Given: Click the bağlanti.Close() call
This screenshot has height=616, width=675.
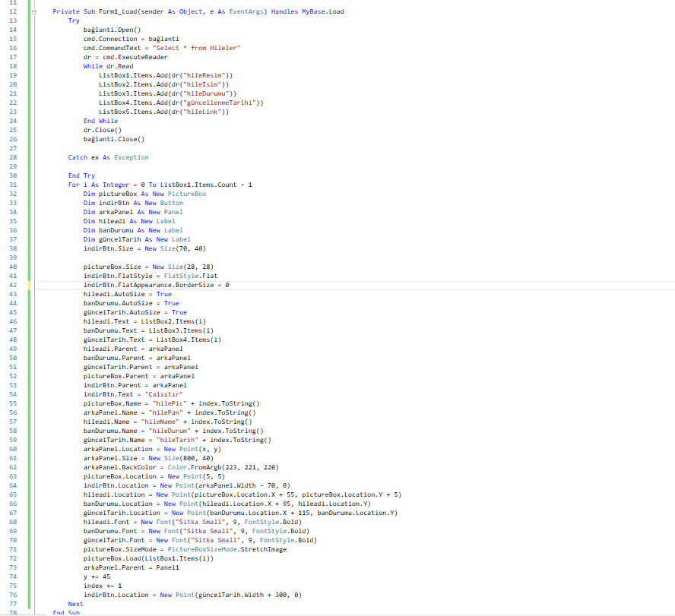Looking at the screenshot, I should point(114,139).
